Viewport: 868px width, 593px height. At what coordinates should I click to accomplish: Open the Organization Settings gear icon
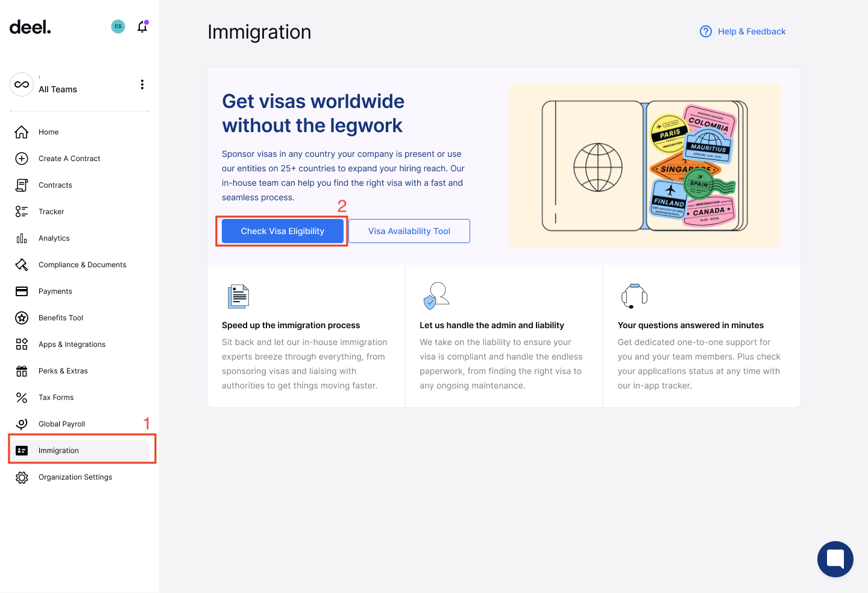pos(22,477)
